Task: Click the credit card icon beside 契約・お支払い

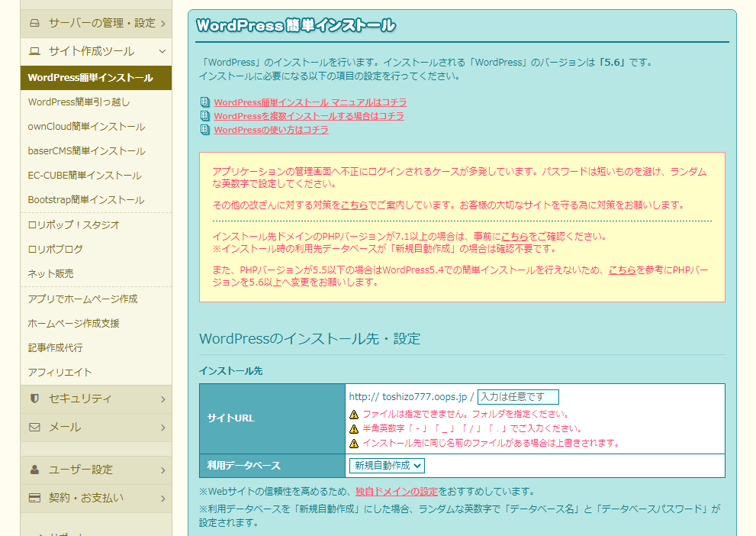Action: click(34, 498)
